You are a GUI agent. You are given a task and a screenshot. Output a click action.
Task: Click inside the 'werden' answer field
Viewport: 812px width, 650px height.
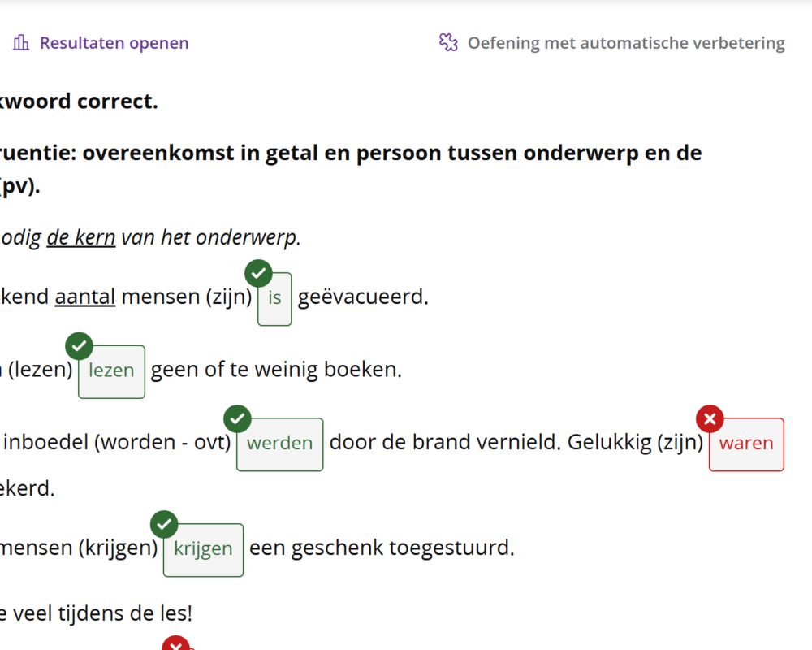pyautogui.click(x=279, y=444)
